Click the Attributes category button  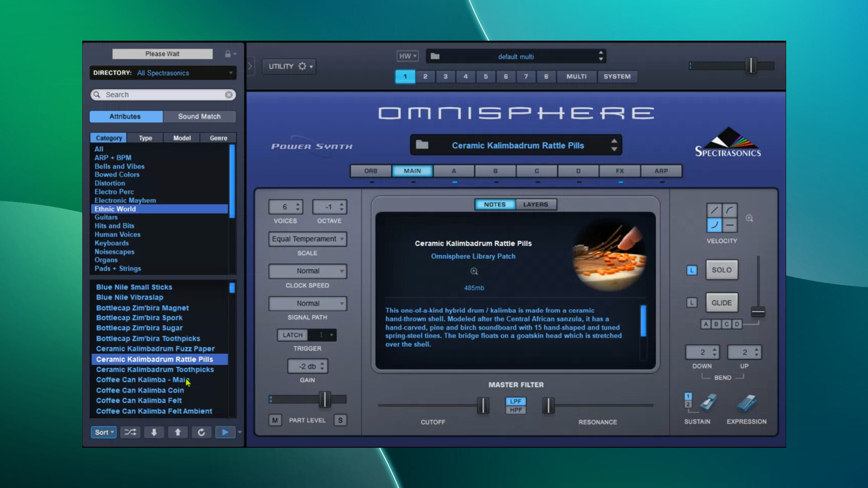tap(125, 116)
